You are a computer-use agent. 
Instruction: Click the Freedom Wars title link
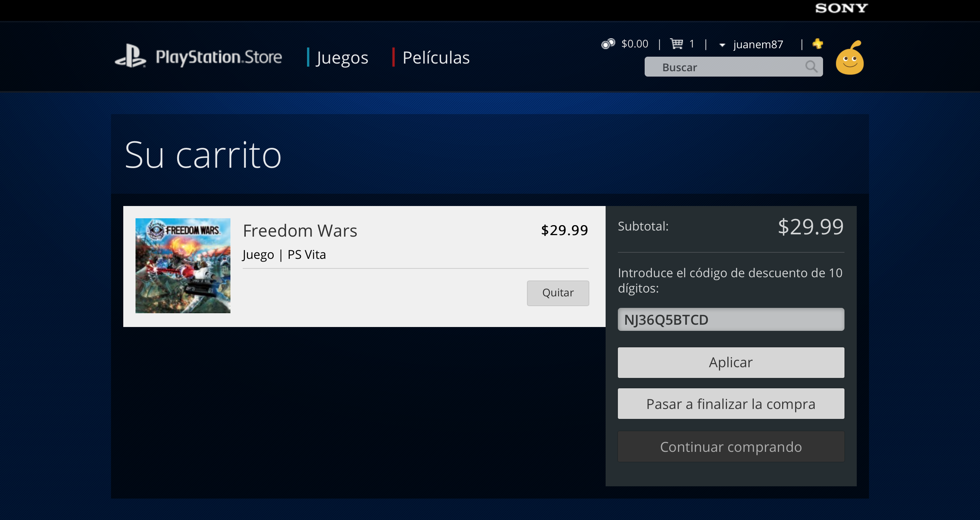point(300,231)
